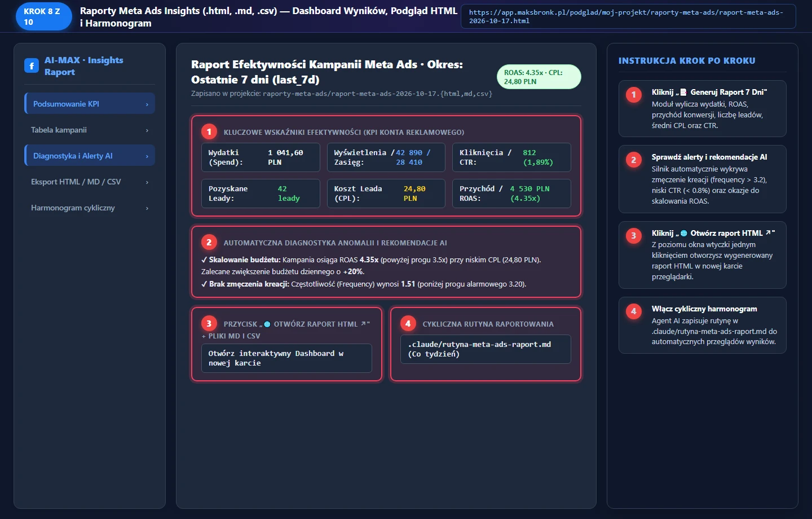Click the INSTRUKCJA KROK PO KROKU heading
The height and width of the screenshot is (519, 812).
687,60
